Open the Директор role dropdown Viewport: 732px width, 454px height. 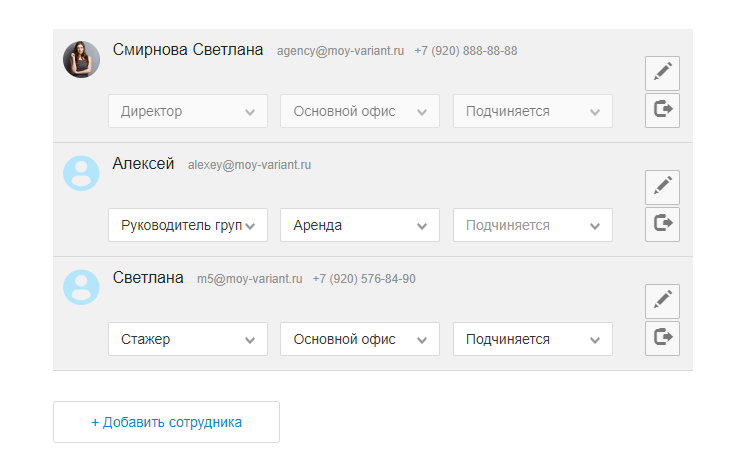click(x=188, y=111)
